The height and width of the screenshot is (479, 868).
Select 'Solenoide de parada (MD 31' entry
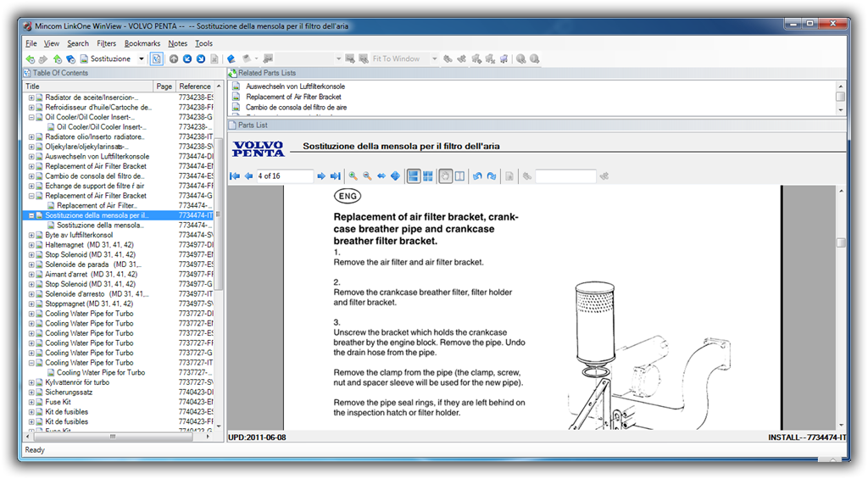[x=93, y=265]
